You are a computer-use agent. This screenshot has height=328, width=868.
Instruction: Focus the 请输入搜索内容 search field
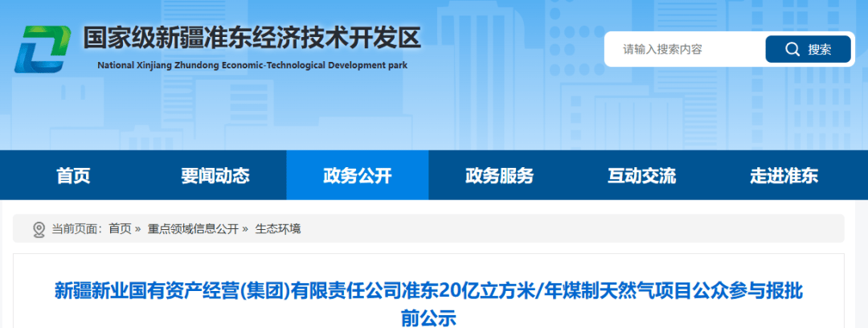(686, 49)
